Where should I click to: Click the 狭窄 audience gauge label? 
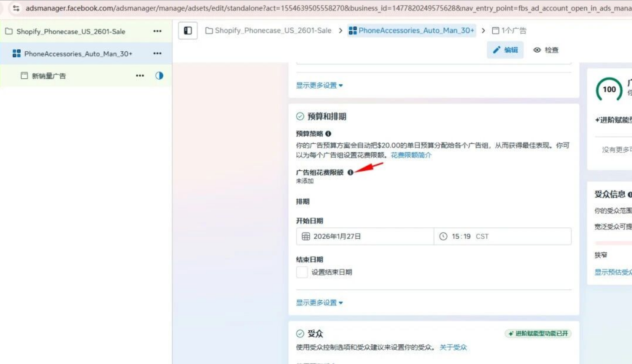pos(601,255)
